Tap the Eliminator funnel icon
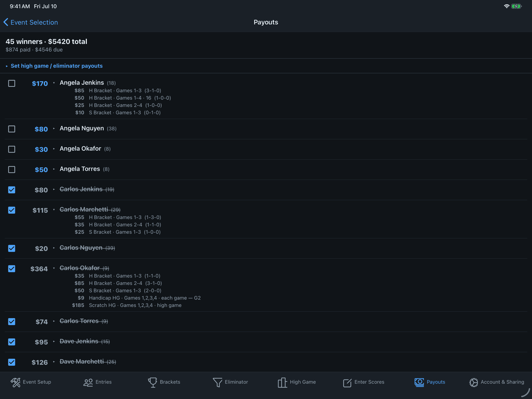532x399 pixels. tap(217, 382)
